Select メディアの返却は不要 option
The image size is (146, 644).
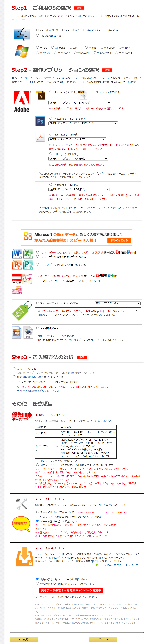[51, 382]
